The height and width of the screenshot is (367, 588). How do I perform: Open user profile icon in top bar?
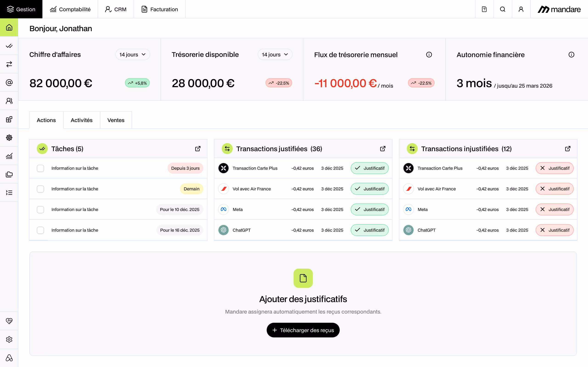point(521,9)
